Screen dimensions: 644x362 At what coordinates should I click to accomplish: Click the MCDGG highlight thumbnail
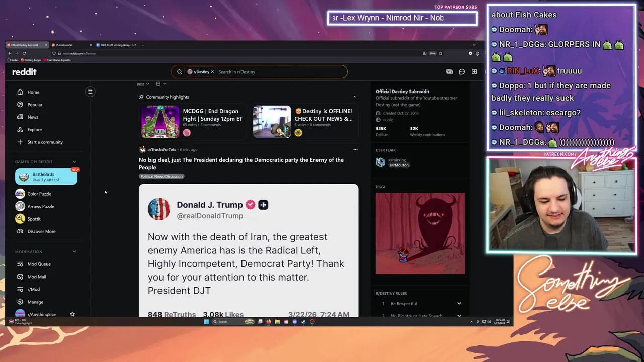pos(160,121)
